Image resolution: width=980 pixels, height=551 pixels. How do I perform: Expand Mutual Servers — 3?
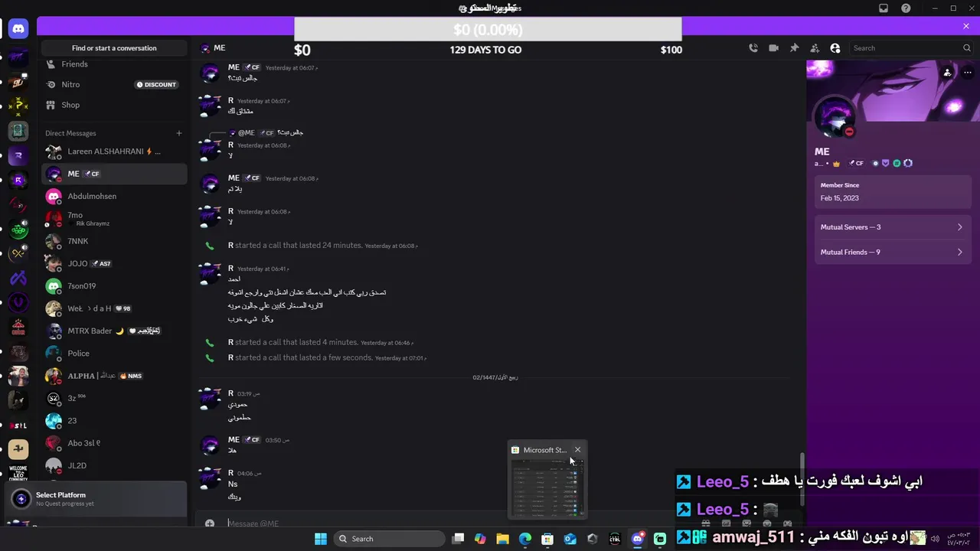tap(891, 227)
